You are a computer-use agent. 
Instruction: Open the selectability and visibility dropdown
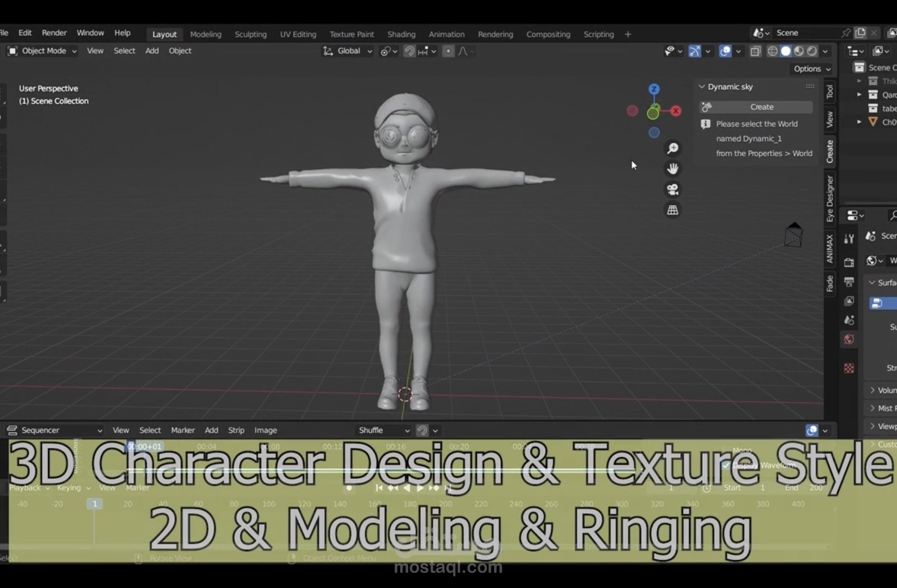point(673,51)
